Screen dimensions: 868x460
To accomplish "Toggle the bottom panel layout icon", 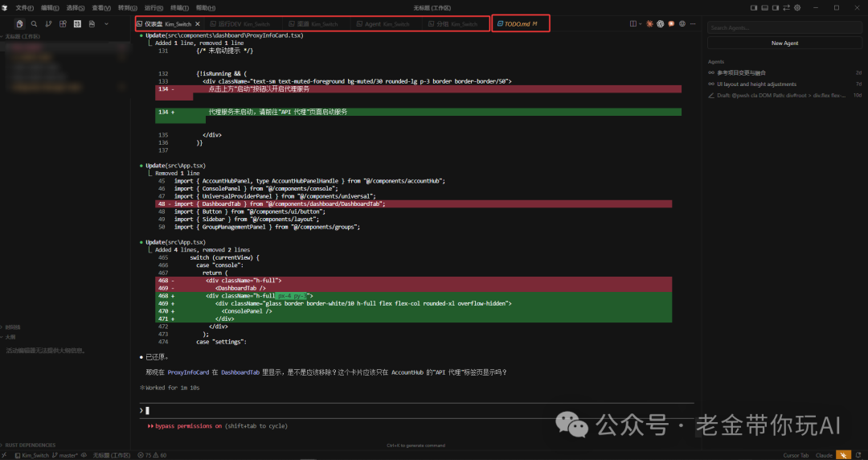I will tap(764, 8).
